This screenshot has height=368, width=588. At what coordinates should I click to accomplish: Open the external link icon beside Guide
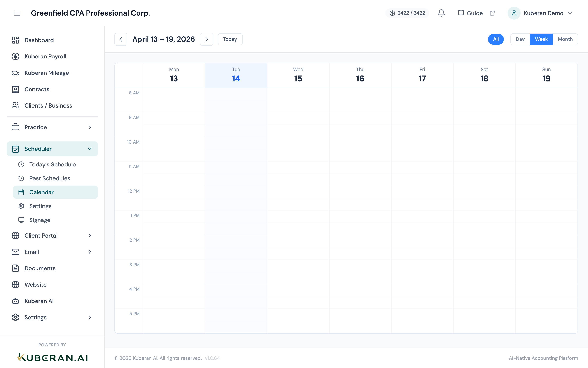click(x=492, y=13)
